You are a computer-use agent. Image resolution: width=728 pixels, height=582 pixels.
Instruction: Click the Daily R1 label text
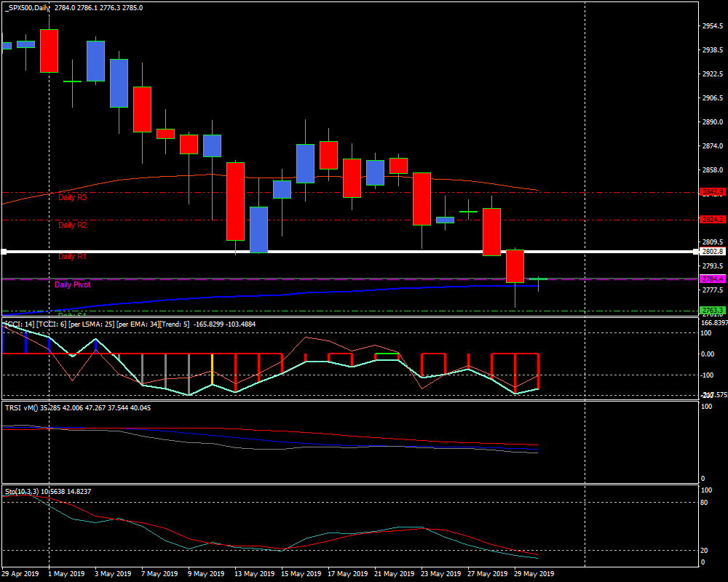tap(72, 256)
